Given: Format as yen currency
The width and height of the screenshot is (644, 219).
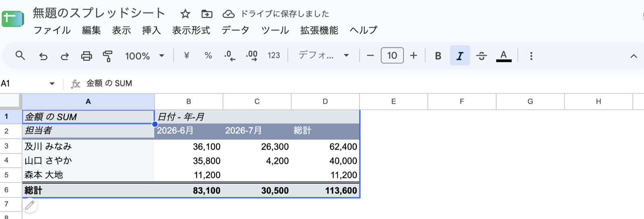Looking at the screenshot, I should (186, 55).
